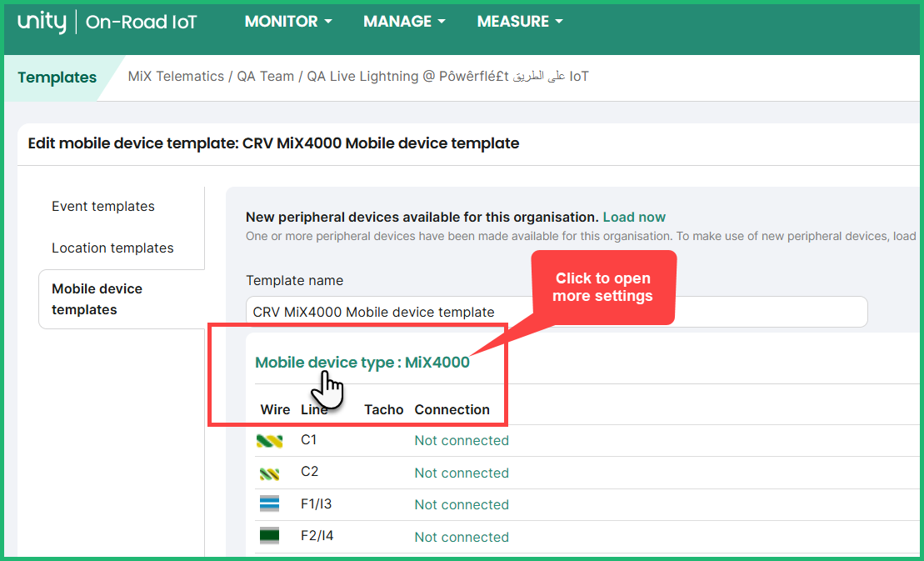Open the Location templates side tab
Image resolution: width=924 pixels, height=561 pixels.
(112, 248)
